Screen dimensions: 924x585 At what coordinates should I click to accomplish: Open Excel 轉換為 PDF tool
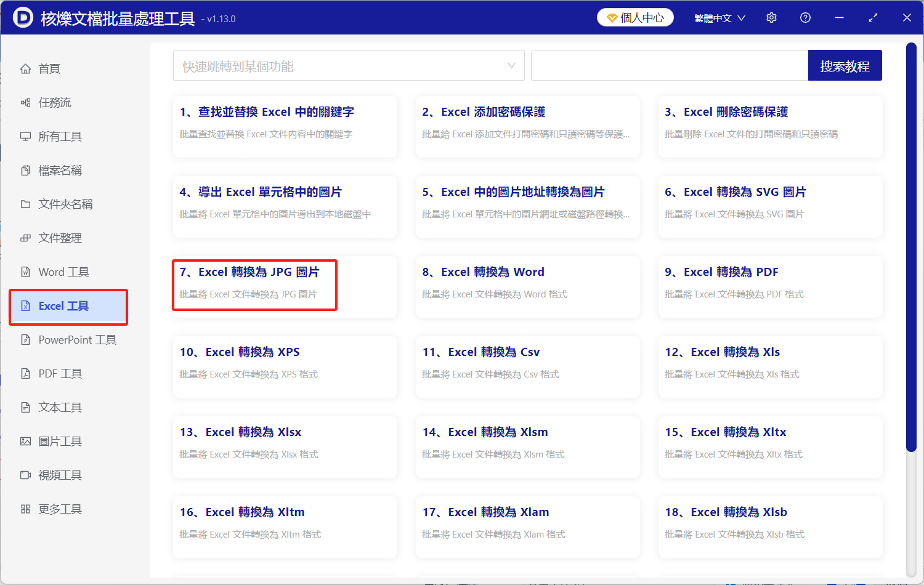771,287
